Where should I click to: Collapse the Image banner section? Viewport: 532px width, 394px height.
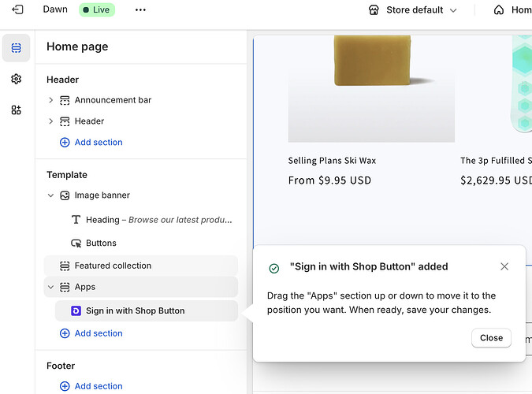click(x=51, y=195)
